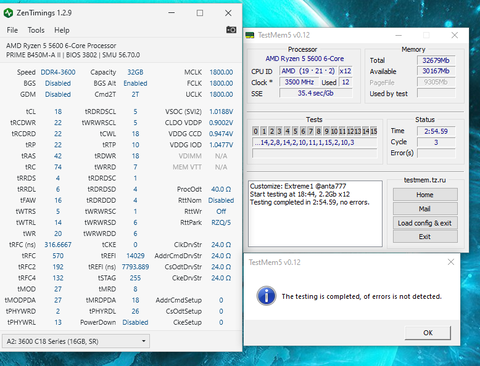Close the TestMem5 main window
The width and height of the screenshot is (480, 366).
tap(455, 35)
